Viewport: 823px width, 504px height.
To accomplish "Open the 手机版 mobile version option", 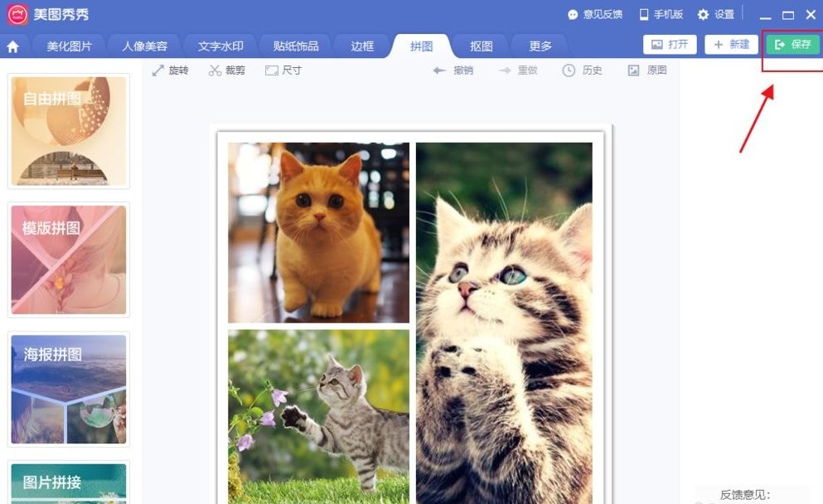I will [x=661, y=15].
